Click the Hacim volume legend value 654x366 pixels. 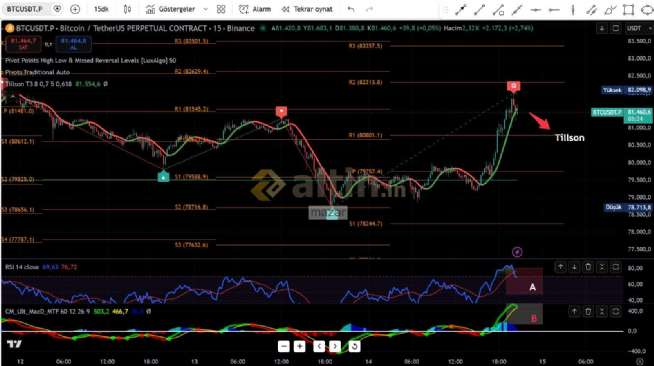[488, 28]
